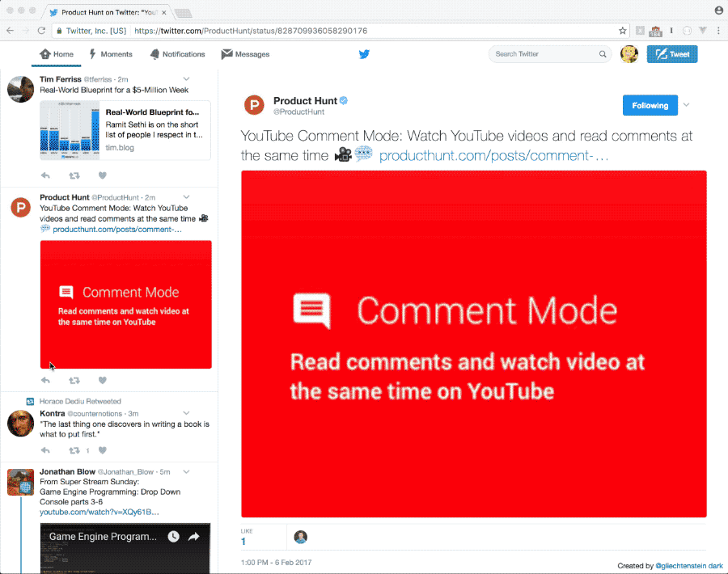Go back with the browser back arrow
This screenshot has width=728, height=574.
(x=11, y=31)
